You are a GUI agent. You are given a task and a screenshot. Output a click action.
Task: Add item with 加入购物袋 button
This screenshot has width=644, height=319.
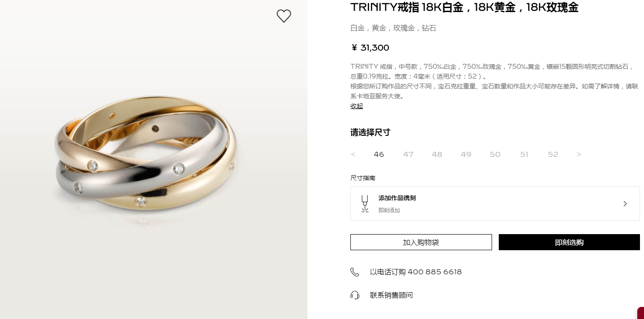(421, 242)
